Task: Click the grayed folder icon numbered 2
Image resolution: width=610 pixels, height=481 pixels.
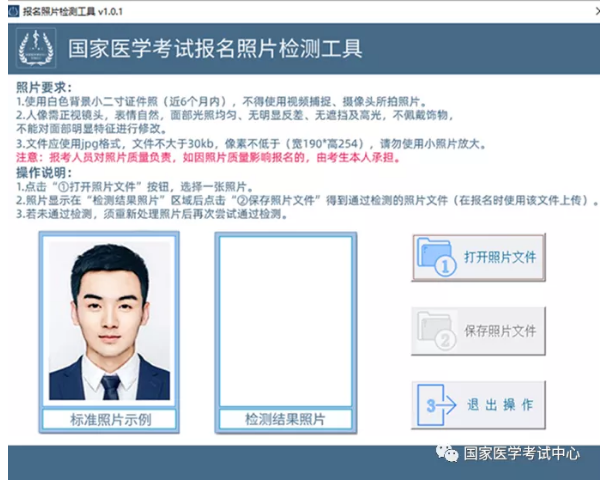Action: (x=436, y=331)
